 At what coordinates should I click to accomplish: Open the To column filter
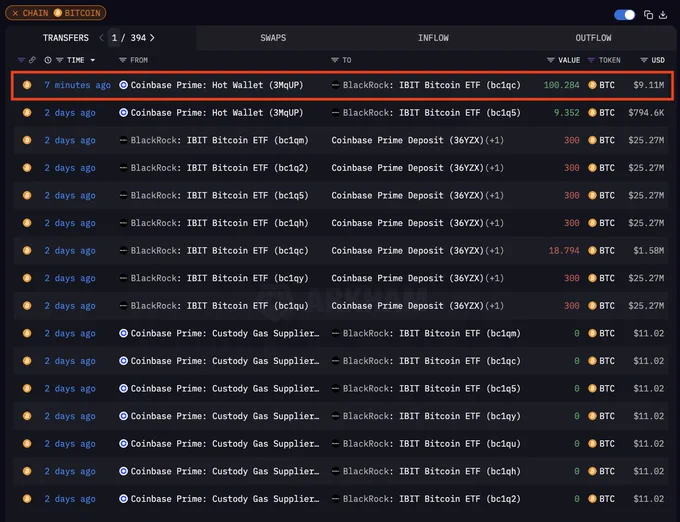point(335,60)
